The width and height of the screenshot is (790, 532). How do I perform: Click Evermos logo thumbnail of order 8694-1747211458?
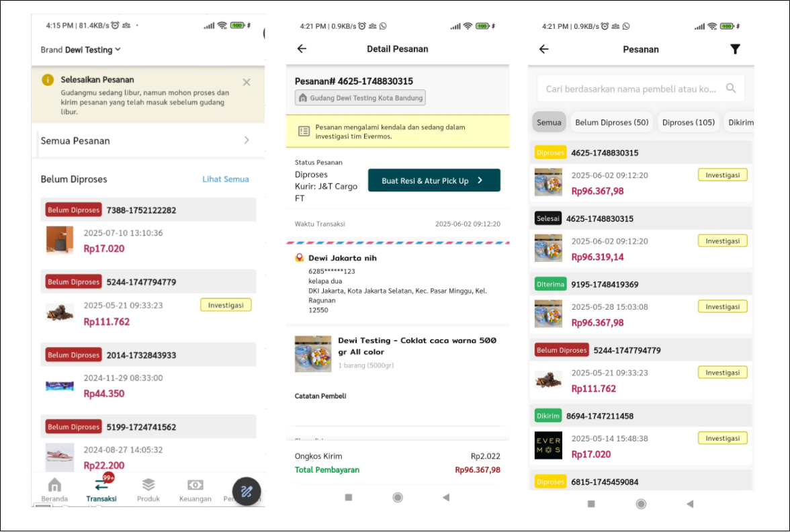click(x=548, y=445)
